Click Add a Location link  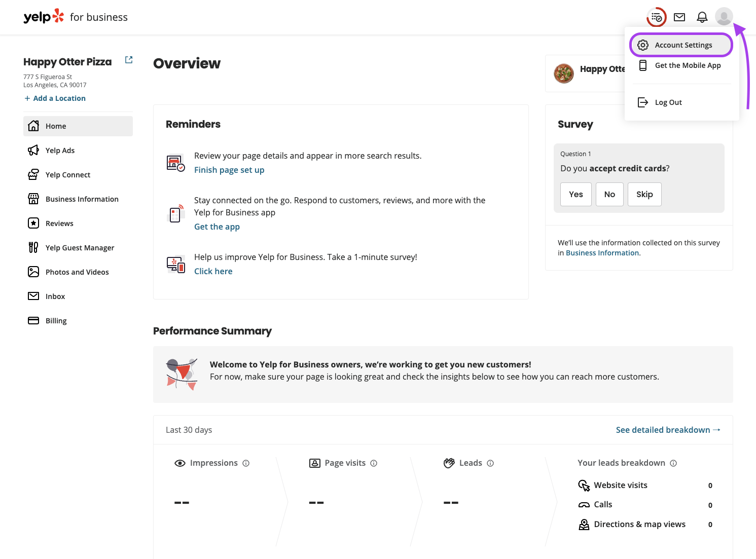tap(55, 98)
